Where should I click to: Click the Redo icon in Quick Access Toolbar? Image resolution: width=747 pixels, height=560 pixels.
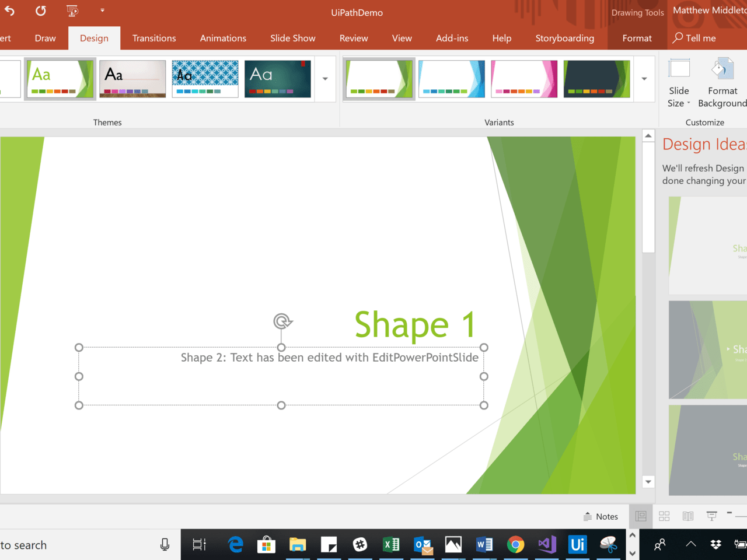[x=40, y=10]
